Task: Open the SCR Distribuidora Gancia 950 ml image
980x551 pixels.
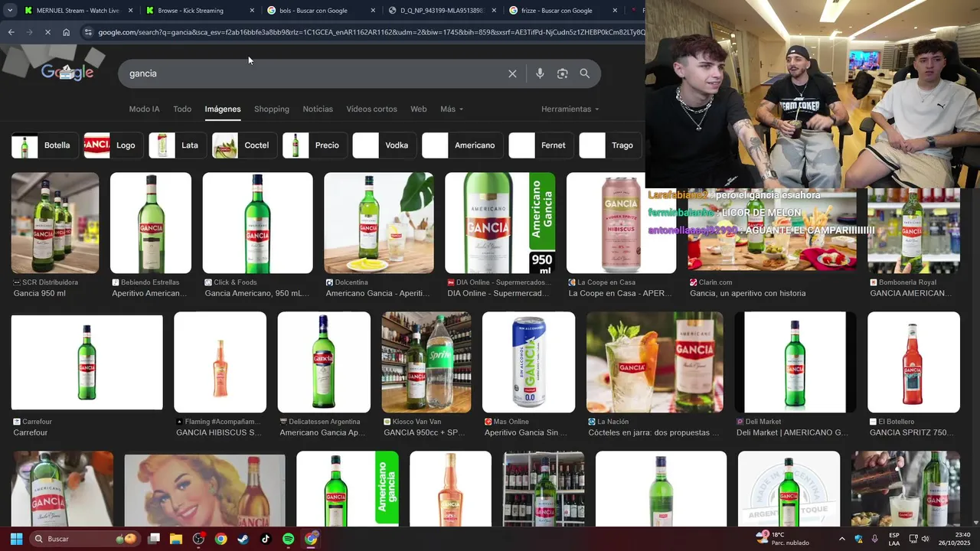Action: pyautogui.click(x=55, y=223)
